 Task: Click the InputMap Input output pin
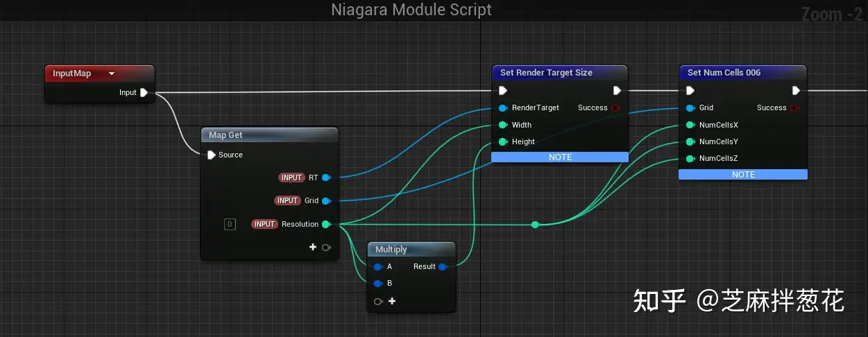(x=144, y=92)
